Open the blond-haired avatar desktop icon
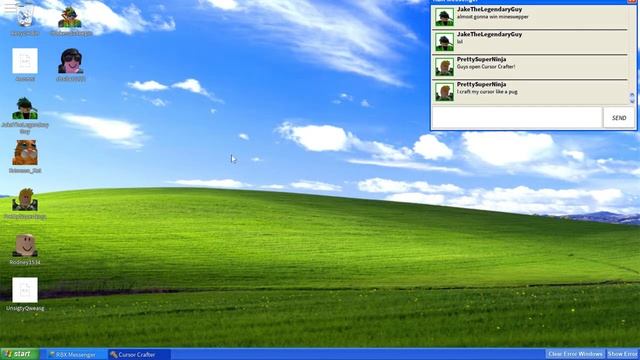 25,199
